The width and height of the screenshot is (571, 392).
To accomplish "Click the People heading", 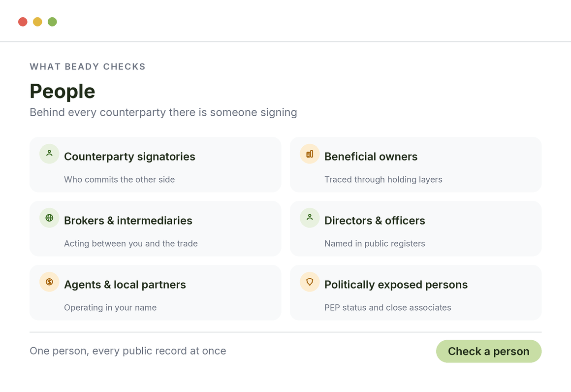I will pos(63,92).
